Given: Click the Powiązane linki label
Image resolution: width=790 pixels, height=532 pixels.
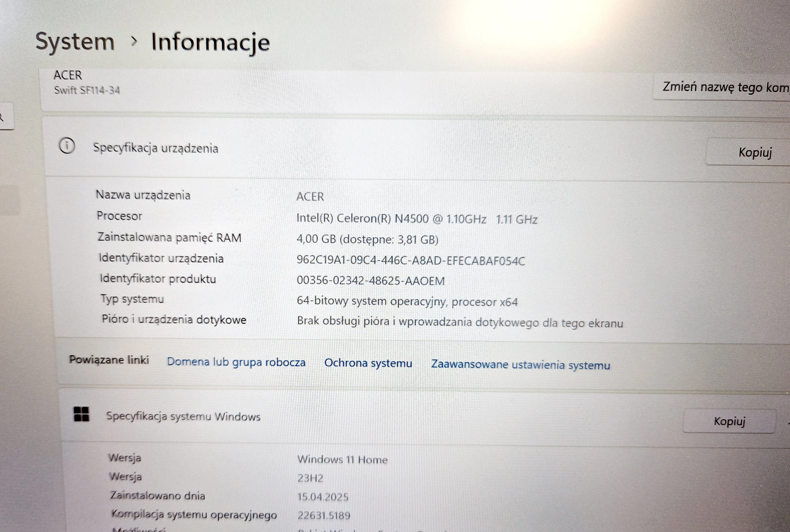Looking at the screenshot, I should [x=109, y=360].
